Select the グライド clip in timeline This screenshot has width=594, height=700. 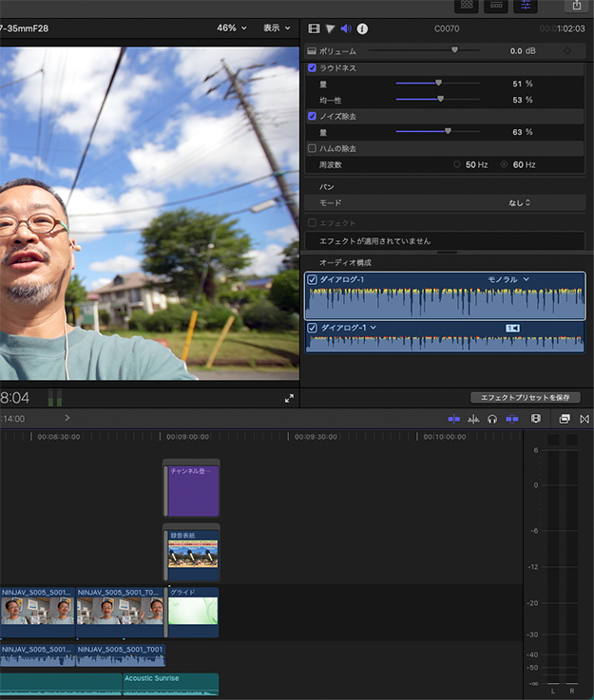[193, 612]
